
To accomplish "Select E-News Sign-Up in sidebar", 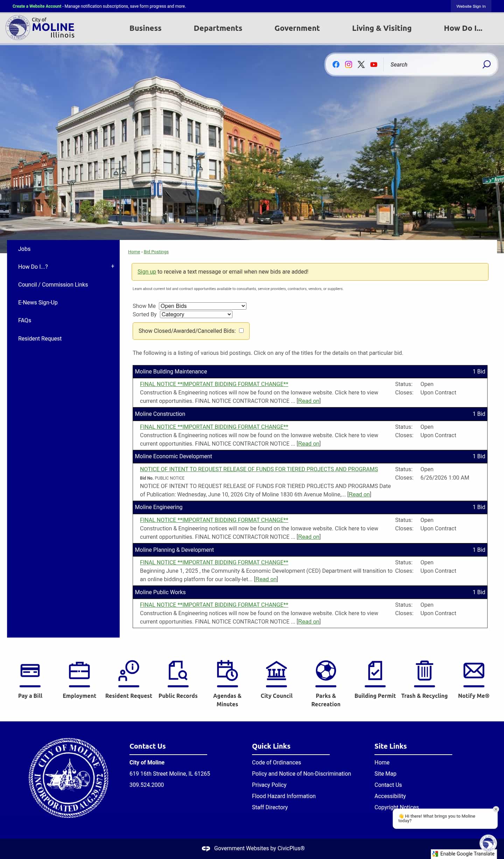I will click(x=63, y=302).
